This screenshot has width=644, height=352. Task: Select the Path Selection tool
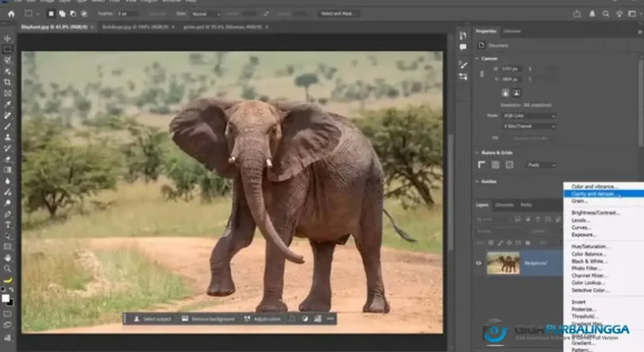pyautogui.click(x=8, y=236)
